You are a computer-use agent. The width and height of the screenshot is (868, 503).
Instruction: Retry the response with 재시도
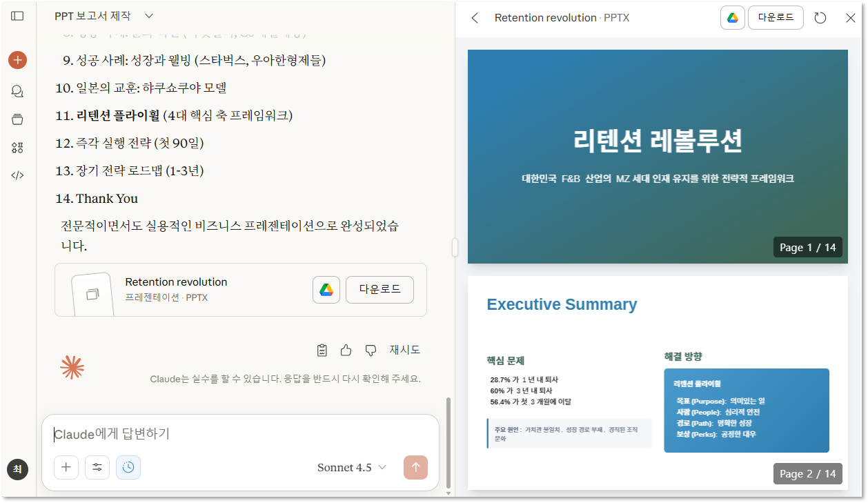point(405,350)
